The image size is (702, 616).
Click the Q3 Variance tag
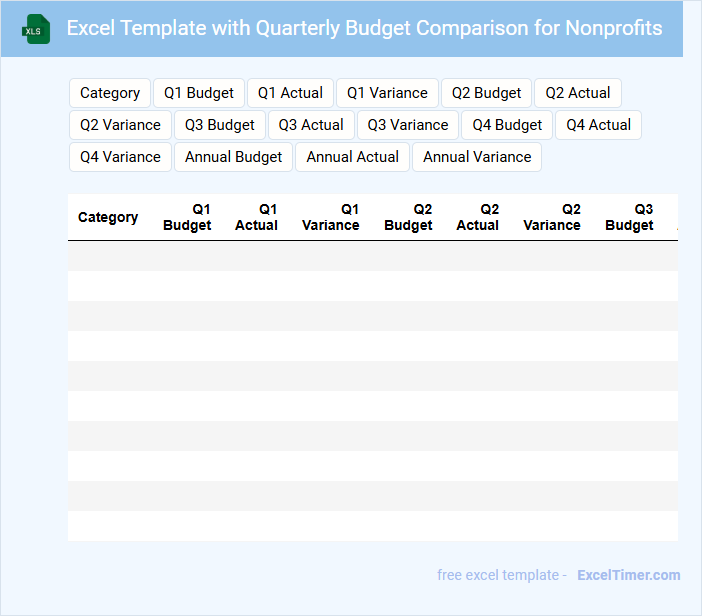[408, 125]
